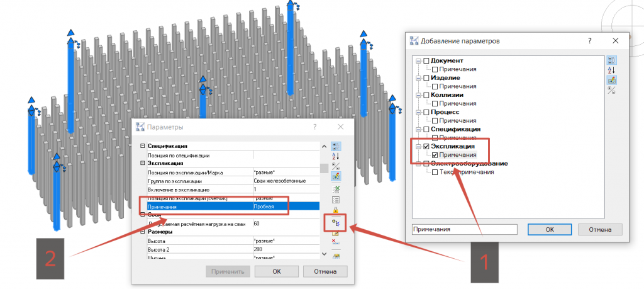Click note-edit icon in Параметры toolbar

pyautogui.click(x=336, y=234)
